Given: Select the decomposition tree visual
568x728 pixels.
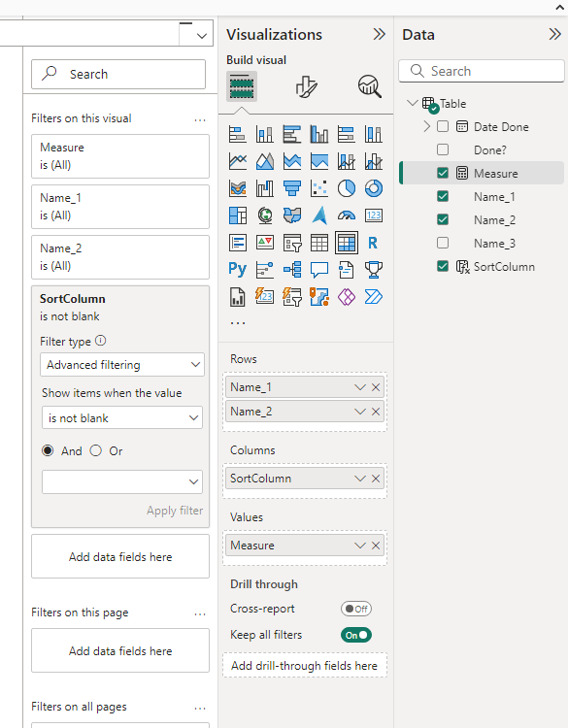Looking at the screenshot, I should [x=292, y=269].
